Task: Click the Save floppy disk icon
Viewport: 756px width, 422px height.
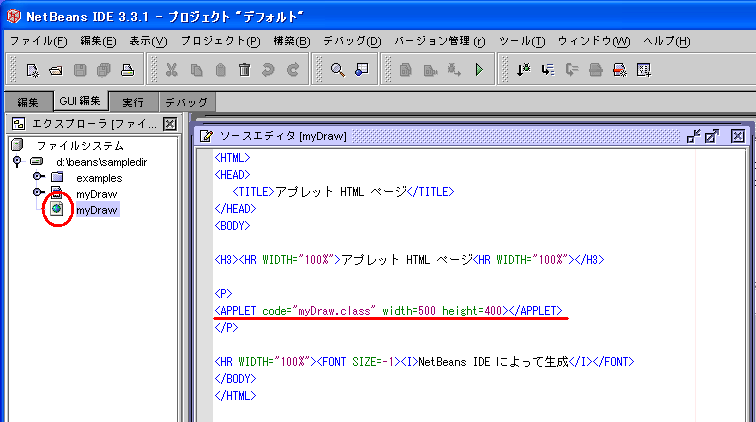Action: [x=80, y=70]
